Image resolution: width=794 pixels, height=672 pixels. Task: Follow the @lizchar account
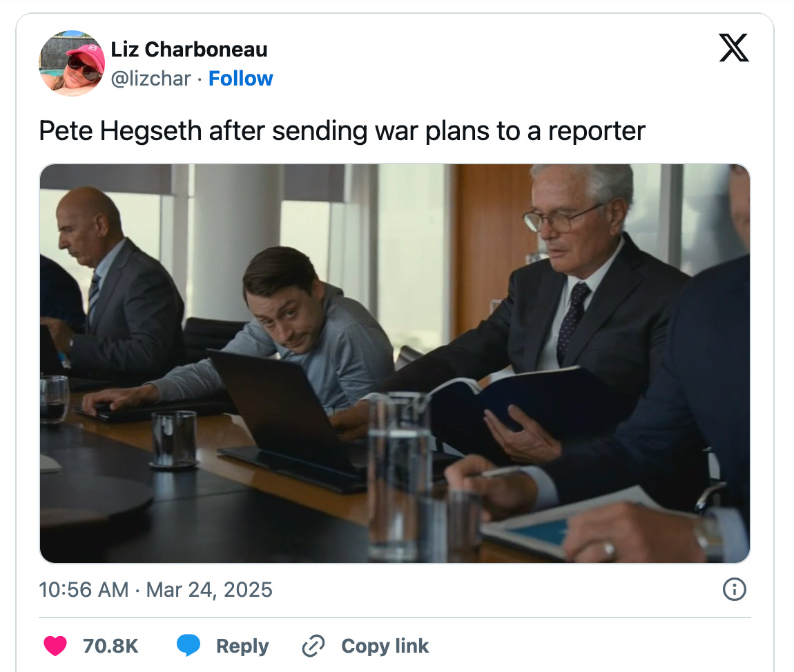240,79
